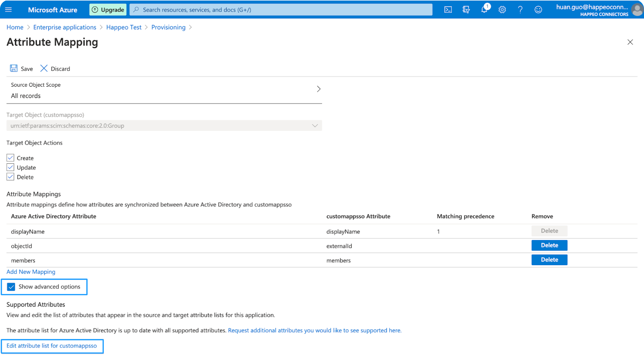Open Request additional attributes link

point(314,330)
